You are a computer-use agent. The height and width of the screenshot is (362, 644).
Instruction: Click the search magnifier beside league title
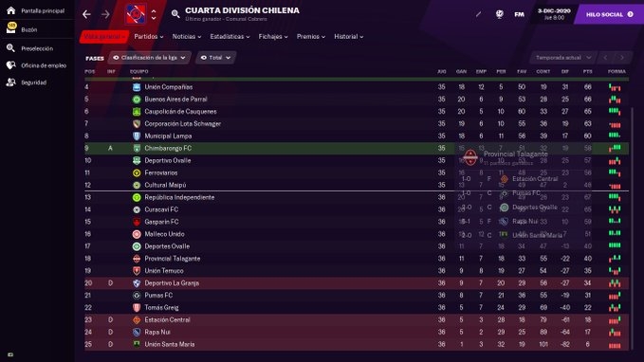click(175, 14)
